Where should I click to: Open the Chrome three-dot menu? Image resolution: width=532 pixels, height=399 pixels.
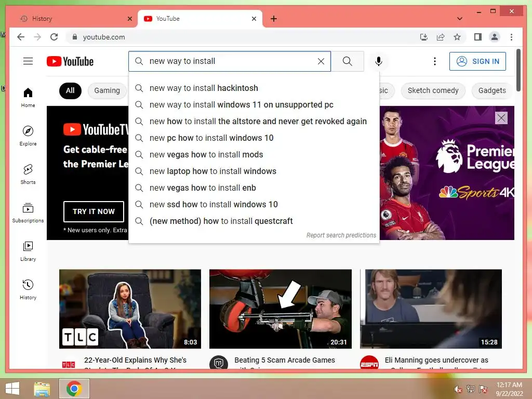pos(511,37)
